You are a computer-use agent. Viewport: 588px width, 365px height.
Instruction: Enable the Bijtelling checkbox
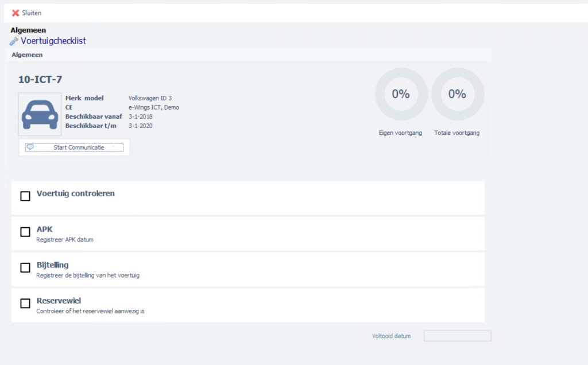tap(25, 267)
